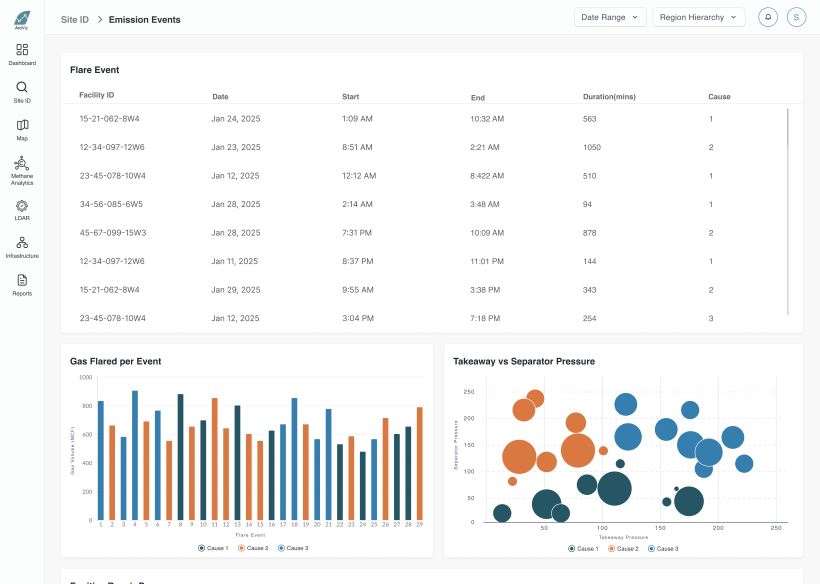Viewport: 820px width, 584px height.
Task: Toggle Cause 2 in Gas Flared legend
Action: (253, 548)
